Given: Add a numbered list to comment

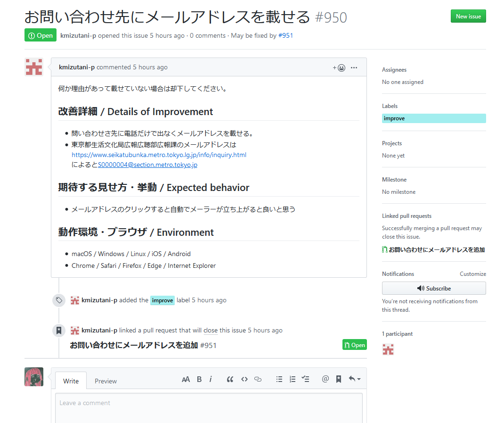Looking at the screenshot, I should 293,379.
